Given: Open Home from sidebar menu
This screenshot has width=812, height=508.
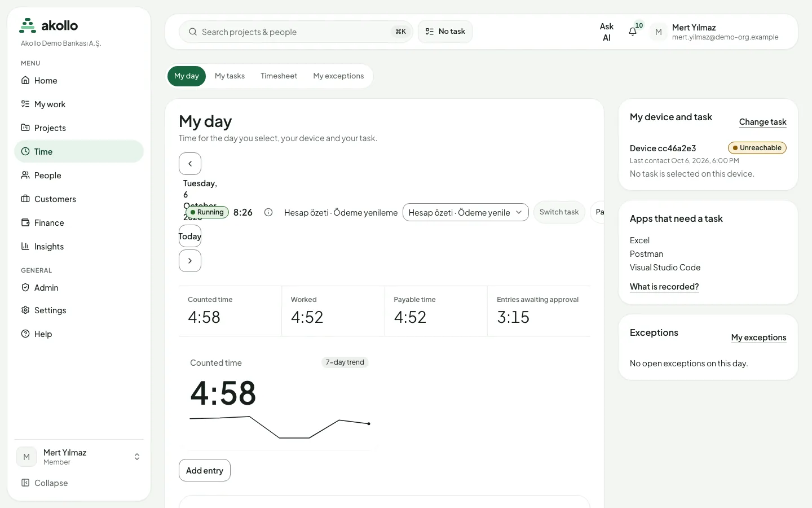Looking at the screenshot, I should coord(79,81).
